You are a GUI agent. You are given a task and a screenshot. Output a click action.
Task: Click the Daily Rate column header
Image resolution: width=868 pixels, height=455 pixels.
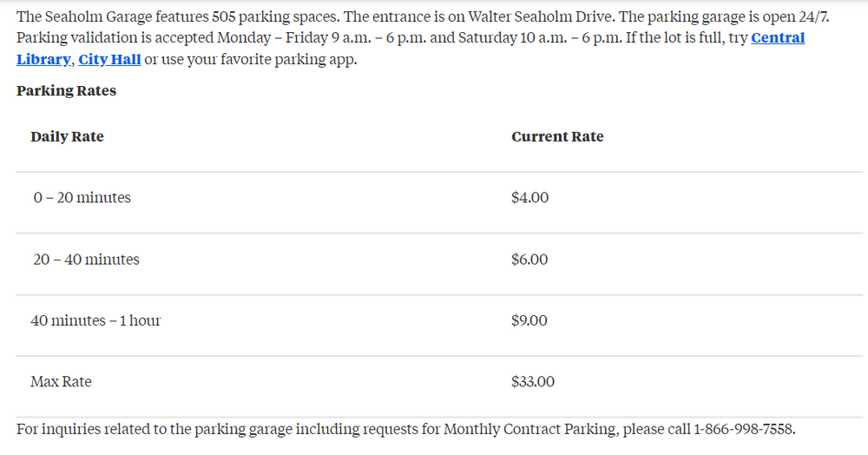point(67,136)
